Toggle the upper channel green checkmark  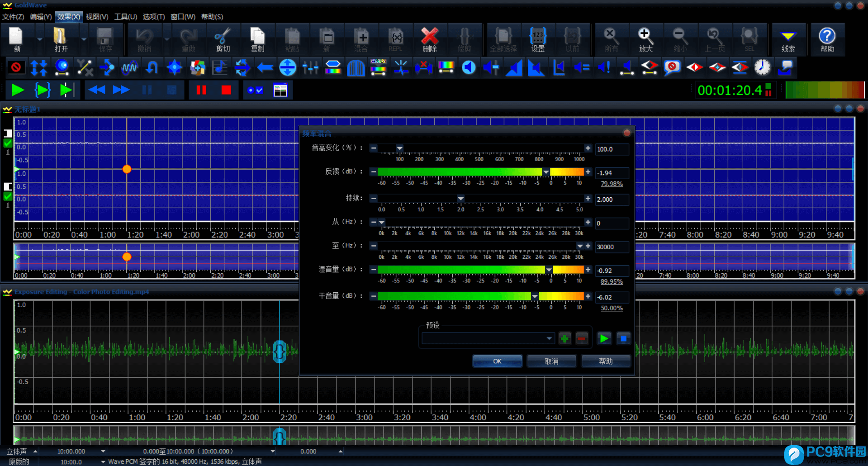click(8, 143)
